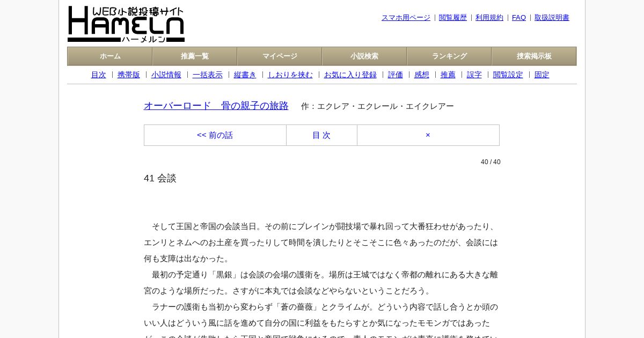This screenshot has height=338, width=644.
Task: Open the 利用規約 terms link
Action: click(489, 18)
